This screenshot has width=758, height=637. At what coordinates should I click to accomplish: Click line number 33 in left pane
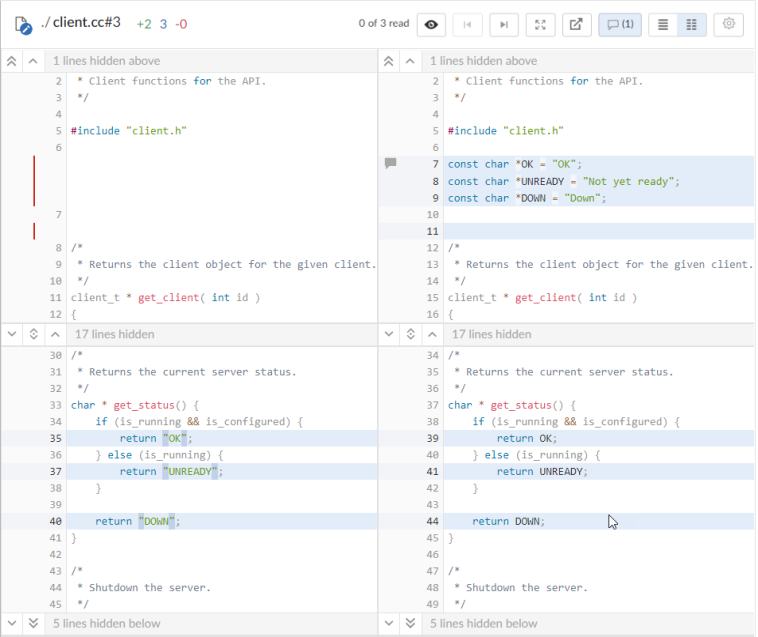point(56,405)
